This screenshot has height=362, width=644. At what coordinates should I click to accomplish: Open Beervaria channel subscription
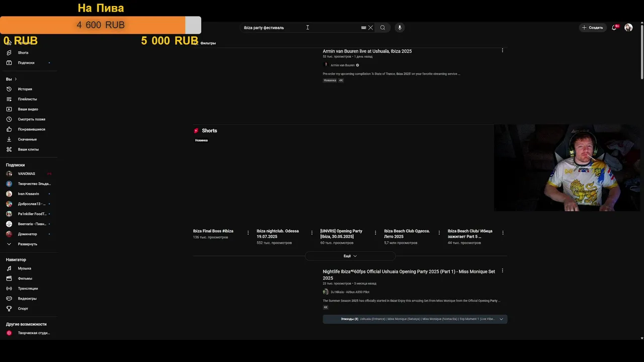[x=28, y=224]
